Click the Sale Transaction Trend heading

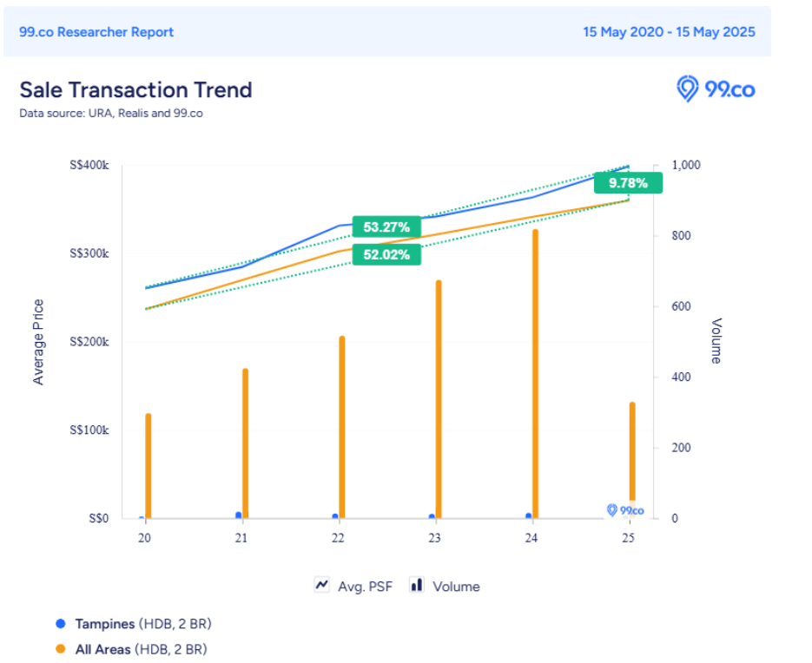point(135,90)
